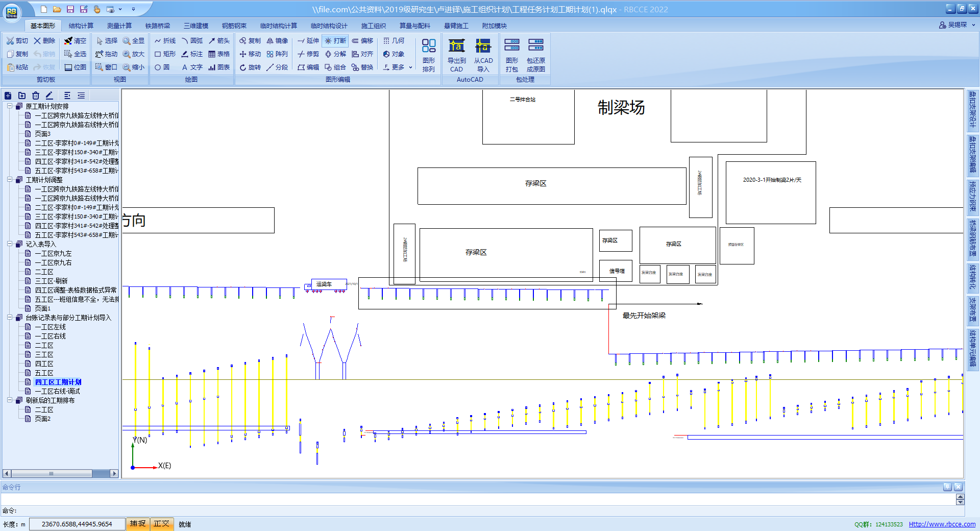Image resolution: width=980 pixels, height=531 pixels.
Task: Toggle the snap (捕捉) mode
Action: pos(137,524)
